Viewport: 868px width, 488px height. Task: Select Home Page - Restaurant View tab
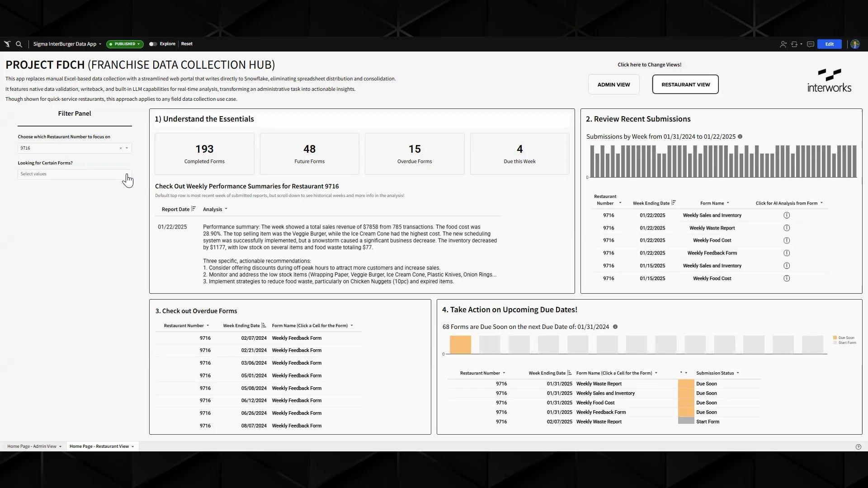[99, 446]
